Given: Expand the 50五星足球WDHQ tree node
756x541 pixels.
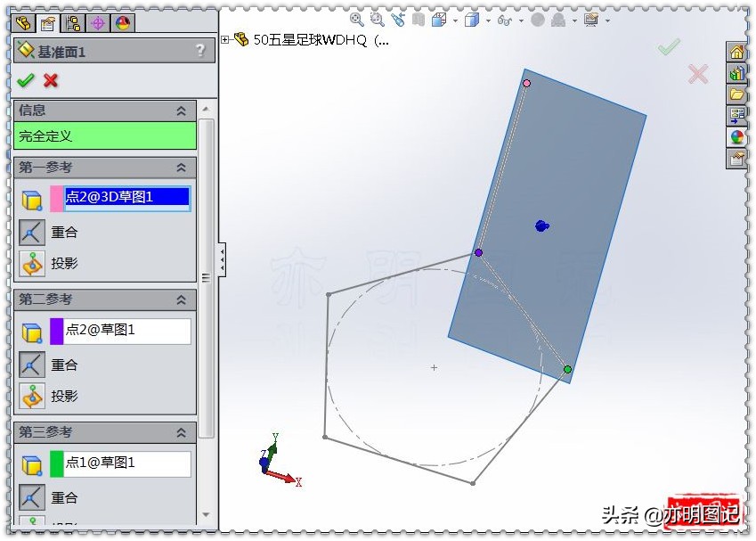Looking at the screenshot, I should [x=224, y=39].
